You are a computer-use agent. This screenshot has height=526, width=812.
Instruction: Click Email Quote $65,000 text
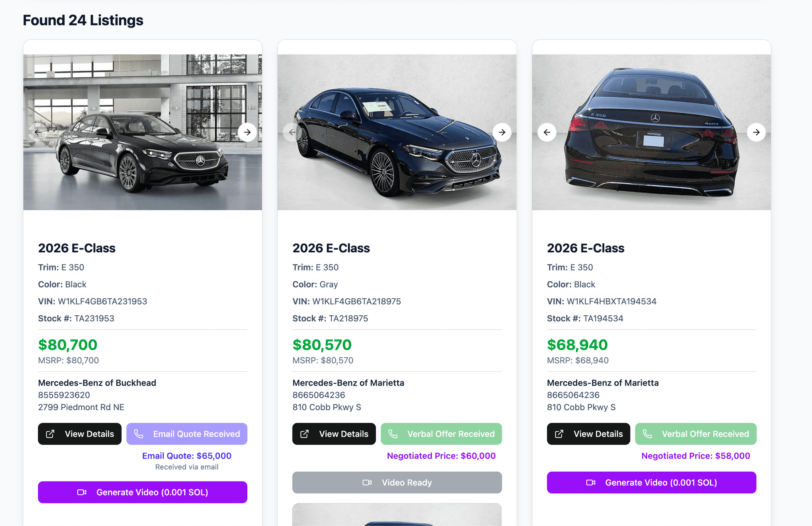point(187,456)
